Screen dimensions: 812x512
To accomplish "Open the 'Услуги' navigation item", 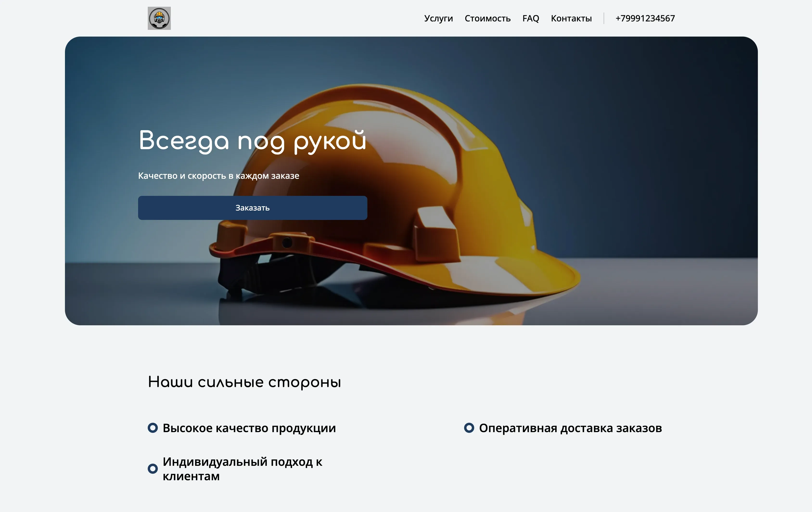I will tap(438, 19).
